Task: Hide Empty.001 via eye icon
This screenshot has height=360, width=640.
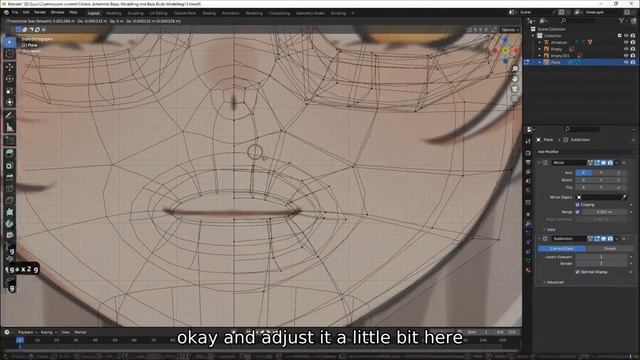Action: [626, 56]
